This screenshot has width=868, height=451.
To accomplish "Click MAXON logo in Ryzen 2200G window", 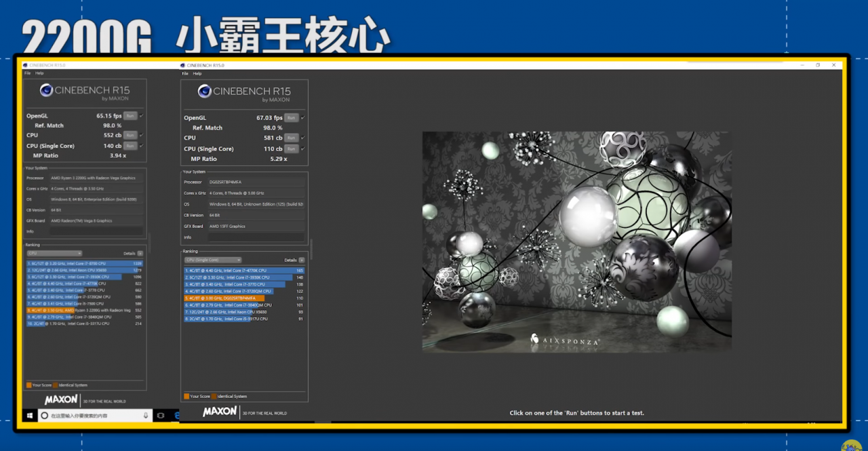I will point(61,400).
